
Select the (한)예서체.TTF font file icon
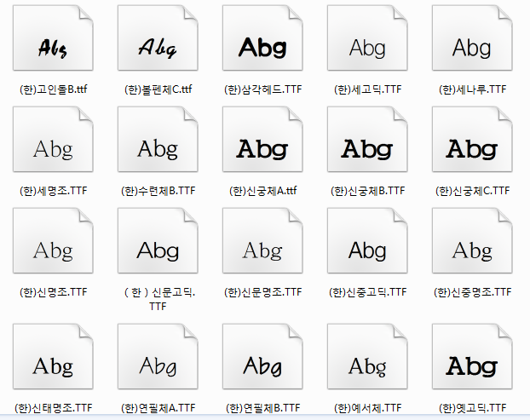(x=367, y=356)
